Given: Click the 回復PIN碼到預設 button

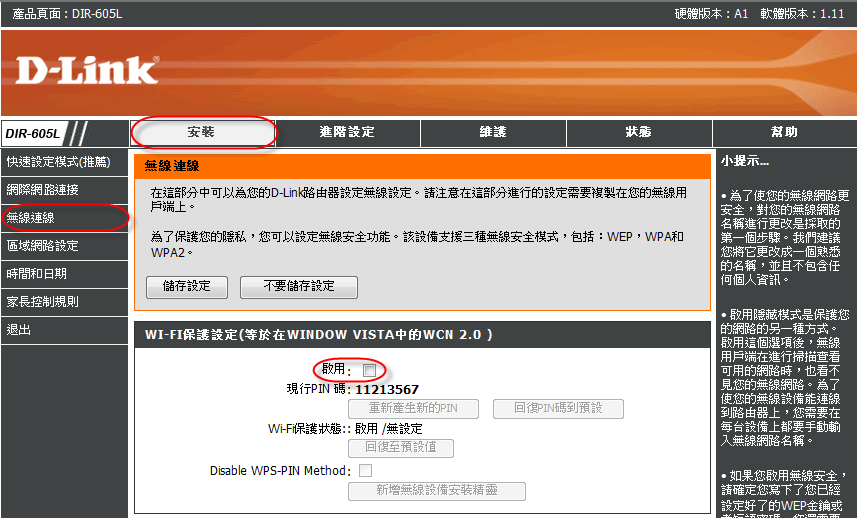Looking at the screenshot, I should [558, 409].
